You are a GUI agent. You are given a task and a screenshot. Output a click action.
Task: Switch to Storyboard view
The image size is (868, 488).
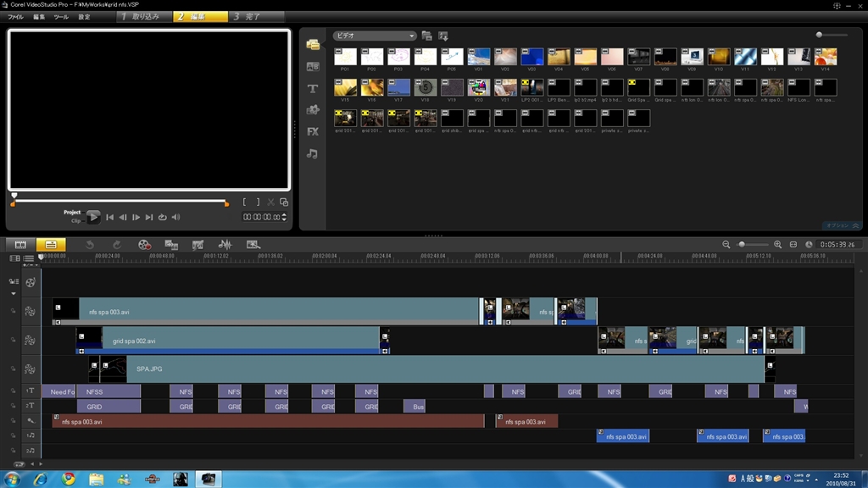coord(21,245)
